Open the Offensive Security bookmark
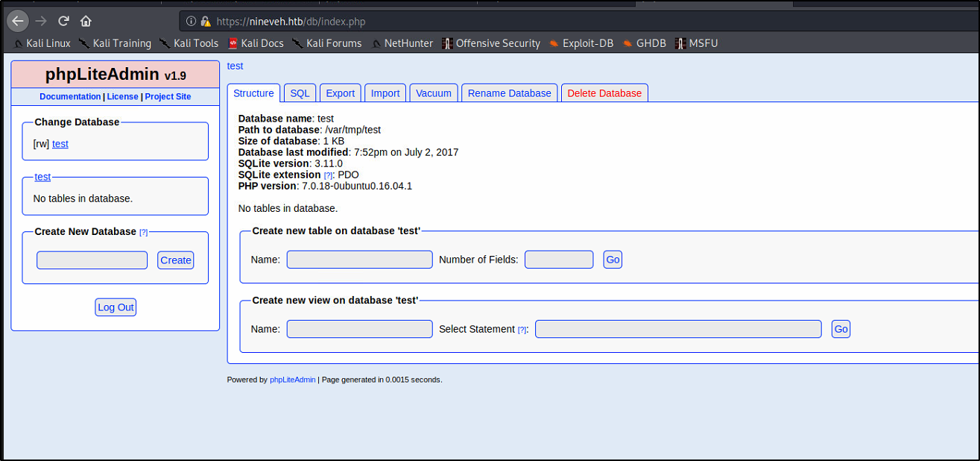The width and height of the screenshot is (980, 461). pyautogui.click(x=491, y=43)
